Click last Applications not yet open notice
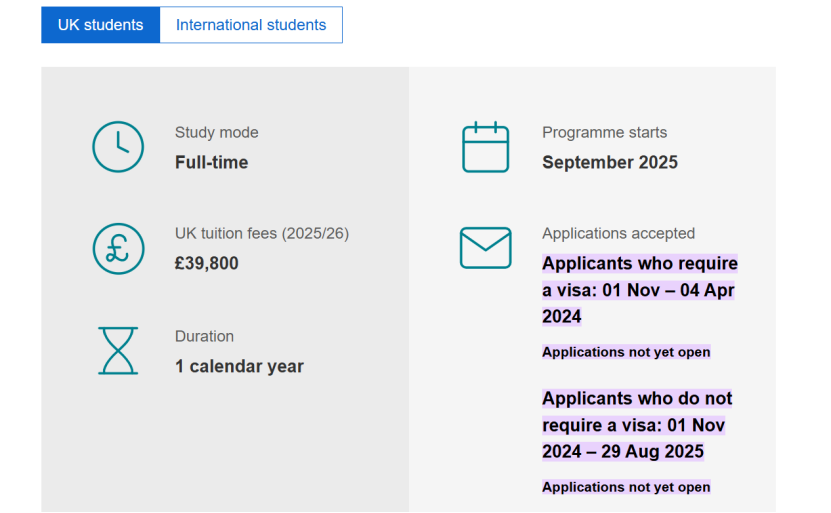Screen dimensions: 831x513 coord(626,487)
